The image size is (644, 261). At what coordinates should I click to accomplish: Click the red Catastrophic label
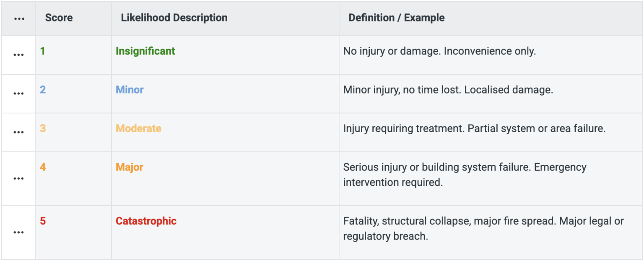pos(146,221)
